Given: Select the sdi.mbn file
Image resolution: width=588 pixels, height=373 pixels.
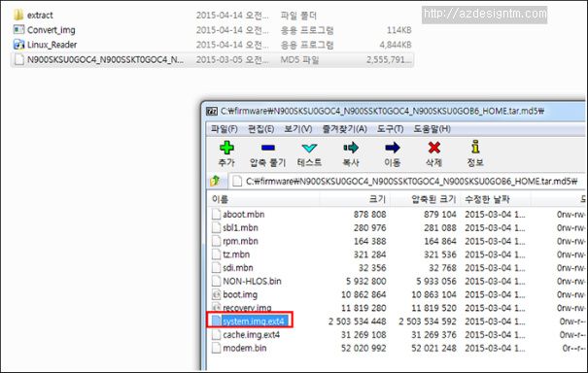Looking at the screenshot, I should [x=238, y=268].
